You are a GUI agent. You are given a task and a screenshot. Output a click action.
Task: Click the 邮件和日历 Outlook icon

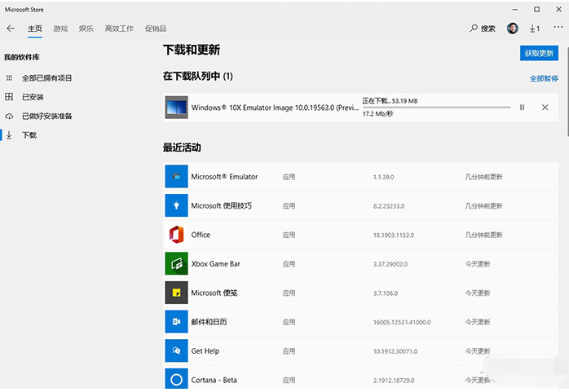176,322
